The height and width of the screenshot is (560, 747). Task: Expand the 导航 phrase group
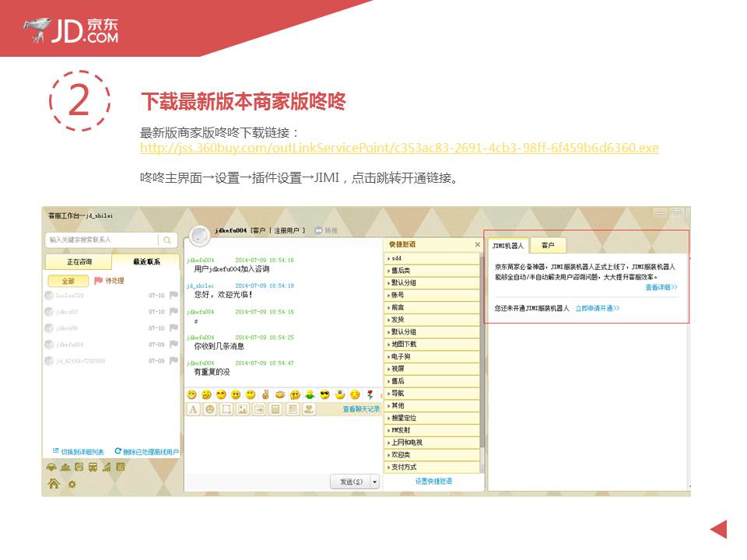(x=432, y=394)
